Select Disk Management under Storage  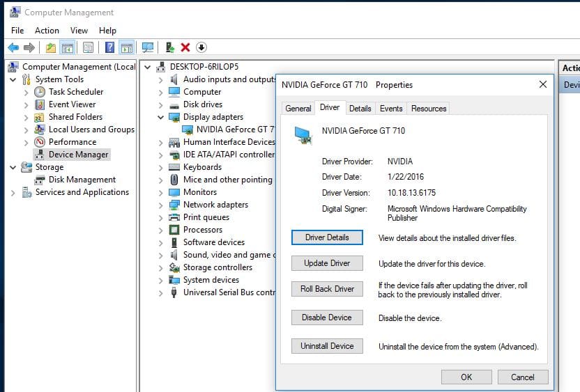[82, 180]
